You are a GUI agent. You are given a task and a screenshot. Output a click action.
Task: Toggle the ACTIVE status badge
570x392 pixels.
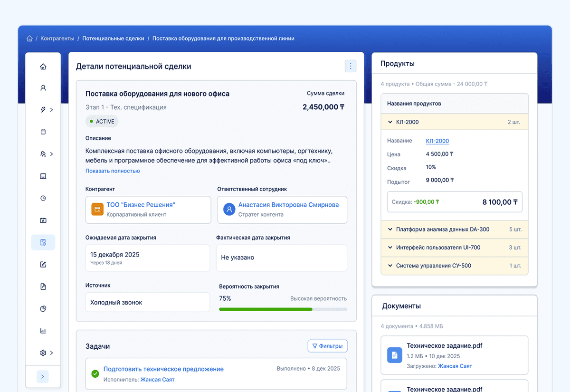[x=102, y=121]
